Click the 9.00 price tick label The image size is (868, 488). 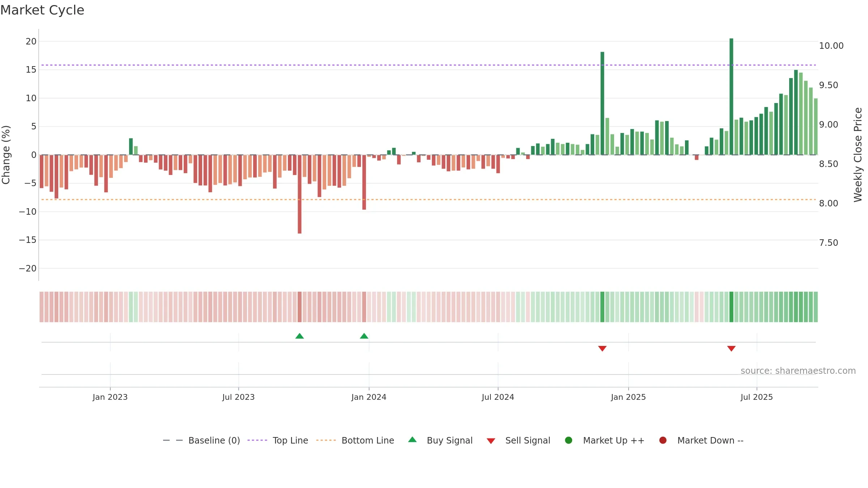828,125
